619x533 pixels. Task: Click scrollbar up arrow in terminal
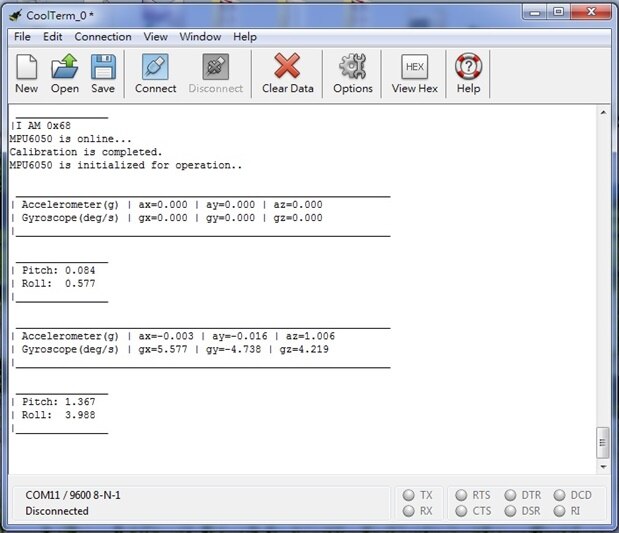(x=603, y=113)
